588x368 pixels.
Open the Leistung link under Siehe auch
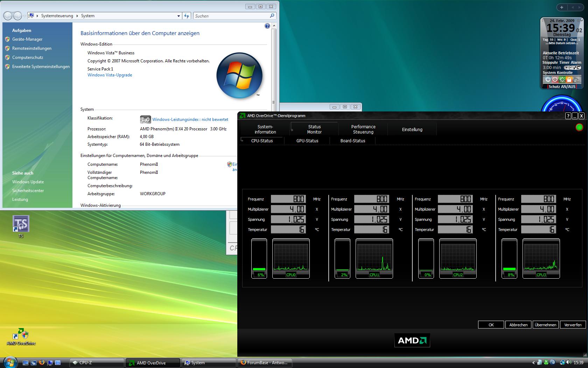pyautogui.click(x=20, y=199)
